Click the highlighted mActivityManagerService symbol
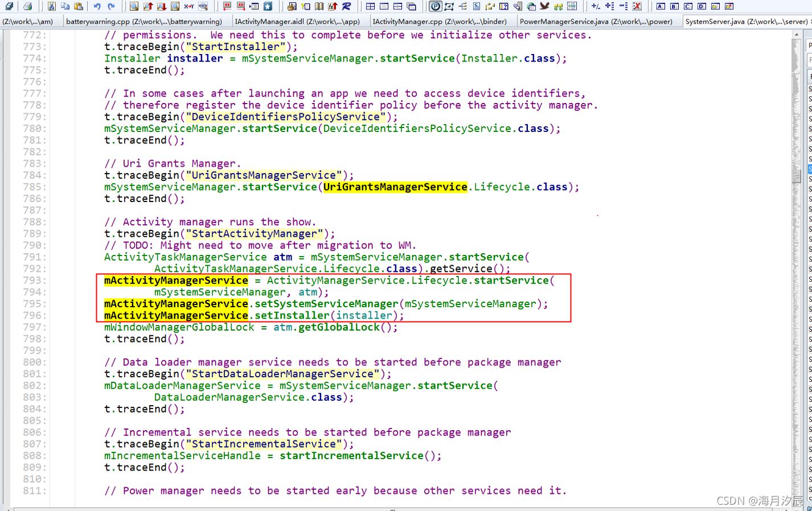 pyautogui.click(x=175, y=280)
